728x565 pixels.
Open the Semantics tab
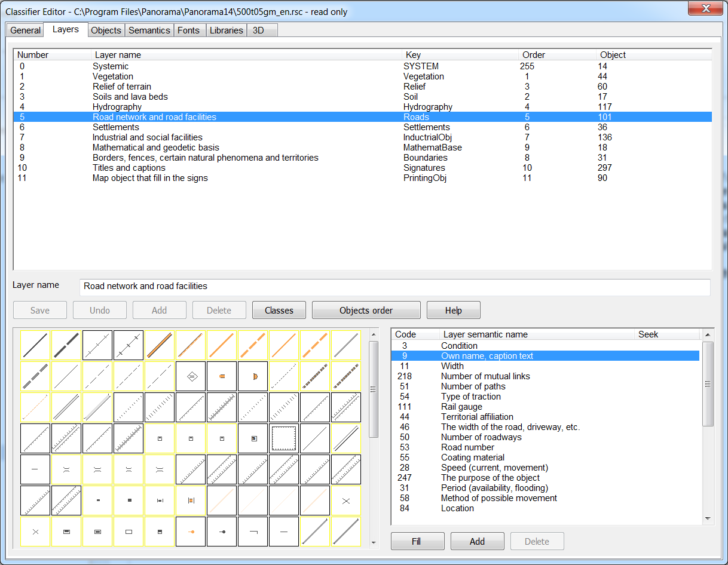149,30
